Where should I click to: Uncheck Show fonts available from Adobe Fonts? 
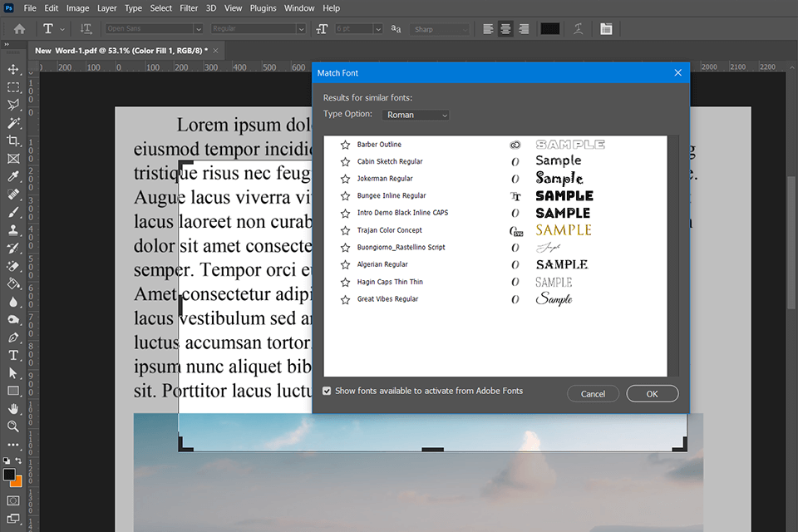tap(327, 391)
